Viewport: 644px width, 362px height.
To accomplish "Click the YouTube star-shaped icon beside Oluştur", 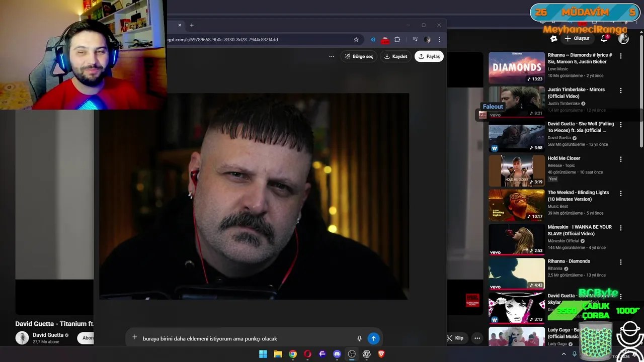I will click(553, 39).
